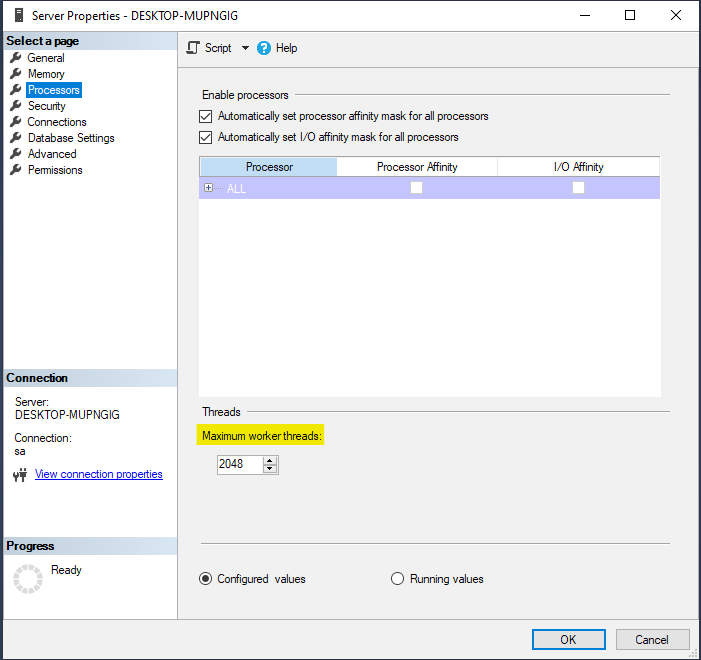Choose the Configured values radio button
The image size is (701, 660).
206,579
